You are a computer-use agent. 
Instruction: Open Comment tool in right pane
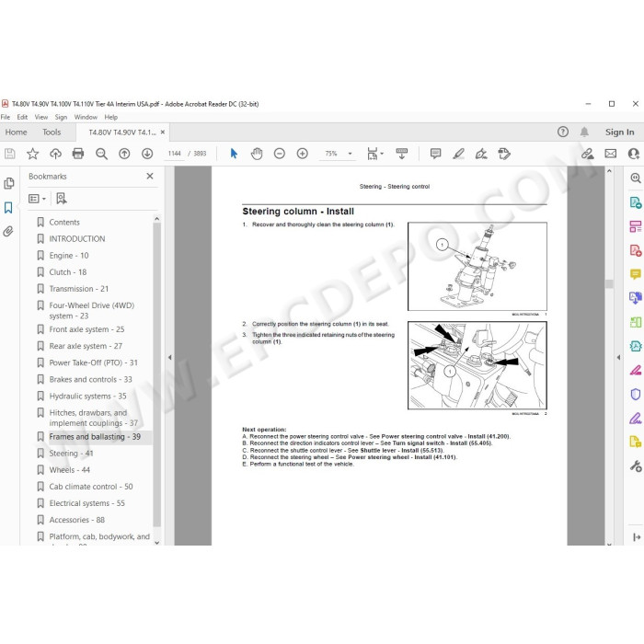[636, 274]
